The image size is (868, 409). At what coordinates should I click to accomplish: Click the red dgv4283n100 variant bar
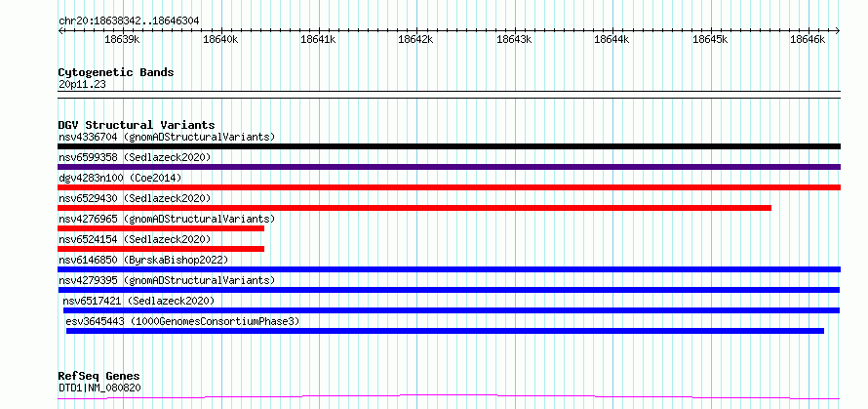(449, 187)
